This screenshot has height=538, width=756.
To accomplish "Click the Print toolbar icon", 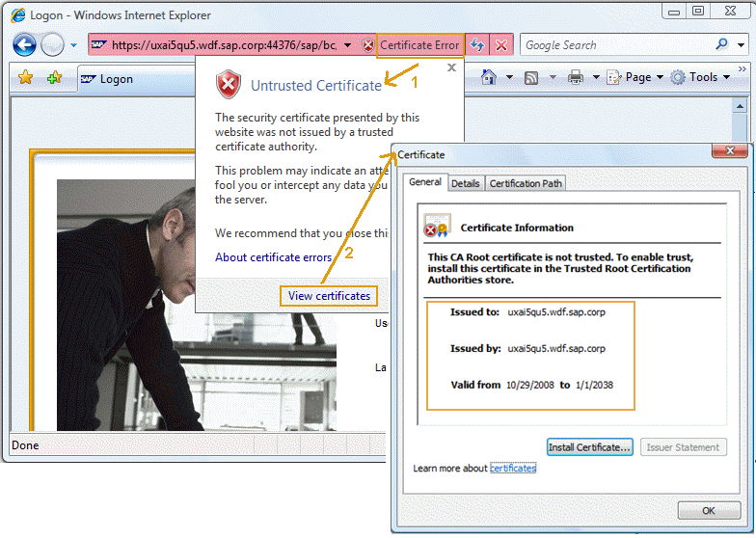I will pos(575,77).
